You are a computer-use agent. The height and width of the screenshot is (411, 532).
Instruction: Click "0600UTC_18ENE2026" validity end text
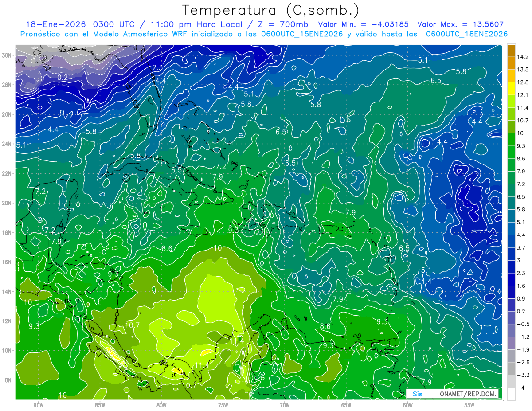(x=466, y=34)
